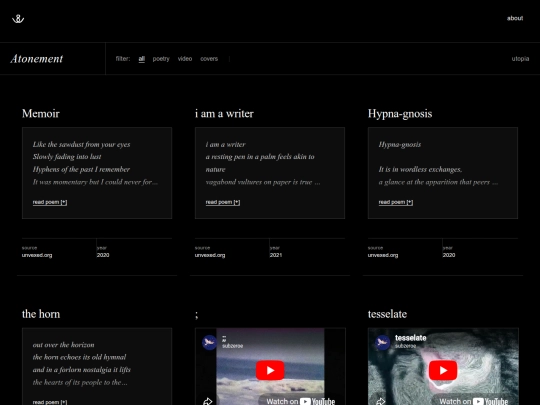Filter by video
Screen dimensions: 540x405
point(185,59)
